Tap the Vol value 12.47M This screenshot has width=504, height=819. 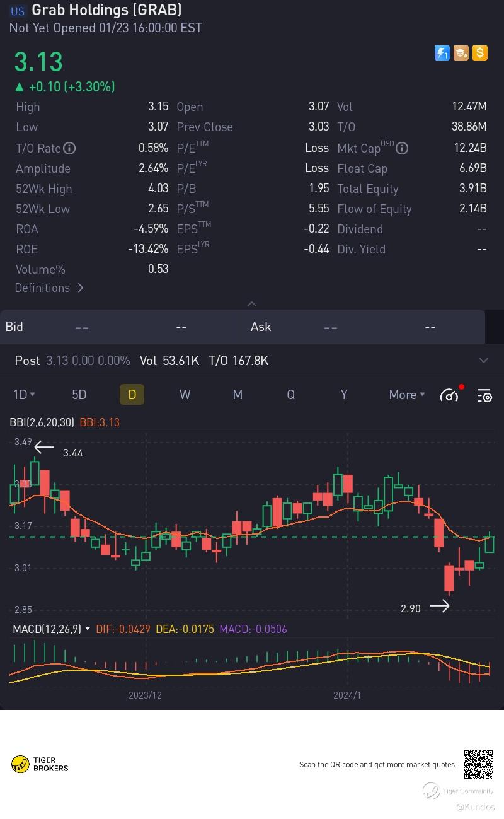pos(469,107)
